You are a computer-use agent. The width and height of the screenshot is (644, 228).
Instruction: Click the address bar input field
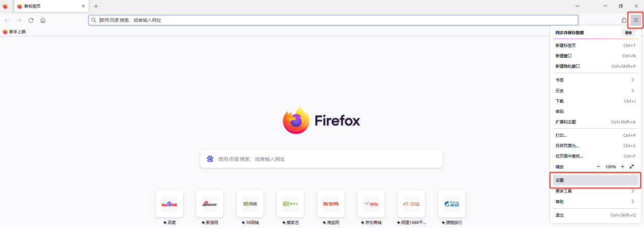[x=333, y=20]
